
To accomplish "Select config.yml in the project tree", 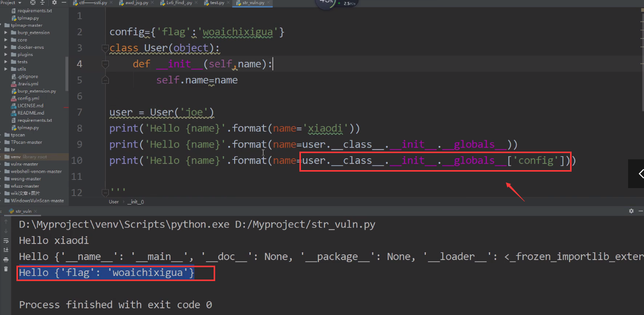I will (x=28, y=98).
